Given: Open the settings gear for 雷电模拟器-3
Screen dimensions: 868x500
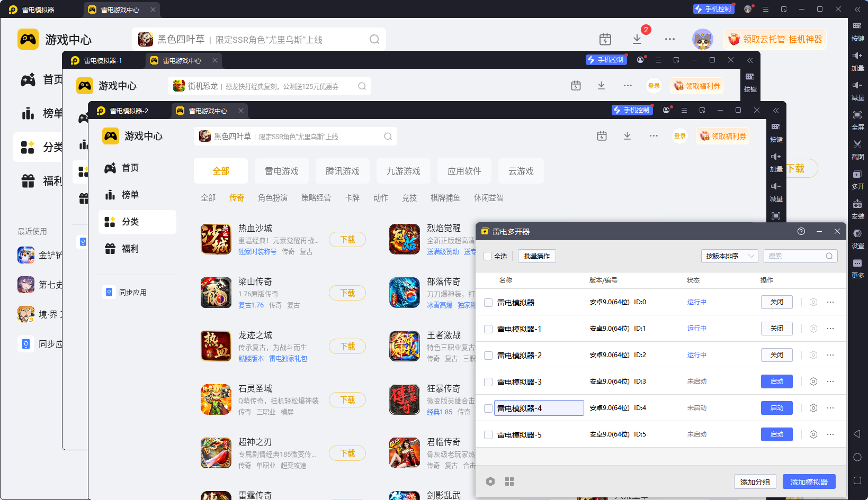Looking at the screenshot, I should coord(813,381).
